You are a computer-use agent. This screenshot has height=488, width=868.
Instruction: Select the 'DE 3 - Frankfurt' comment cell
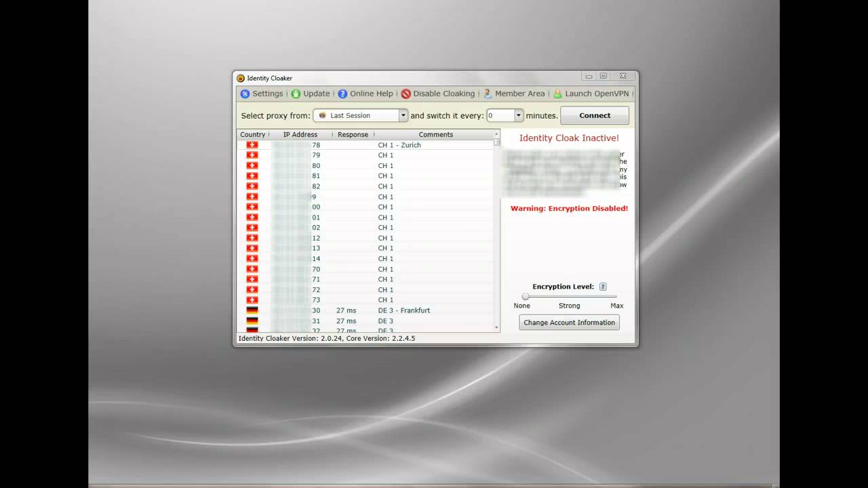(x=404, y=310)
